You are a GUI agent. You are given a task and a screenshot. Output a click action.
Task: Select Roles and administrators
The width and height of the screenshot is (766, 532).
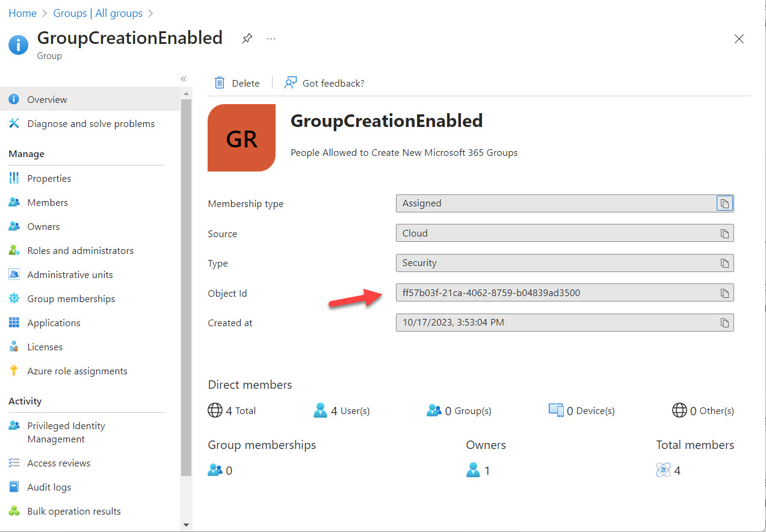click(80, 250)
